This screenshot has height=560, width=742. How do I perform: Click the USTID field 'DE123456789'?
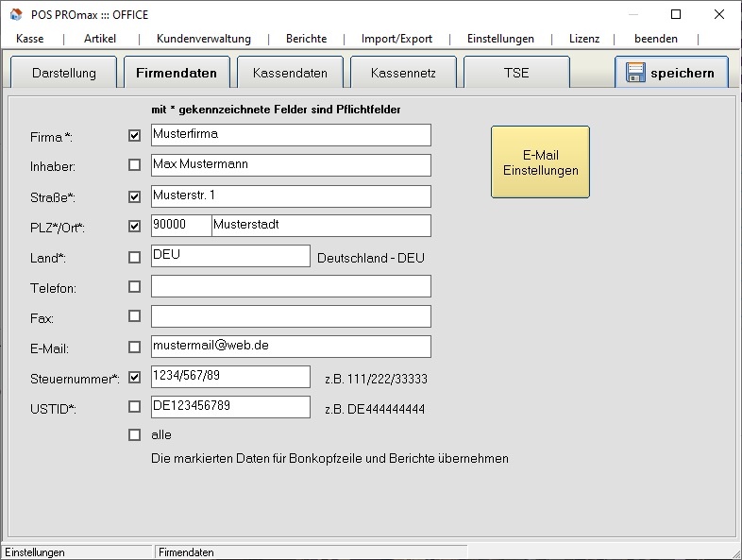point(231,407)
